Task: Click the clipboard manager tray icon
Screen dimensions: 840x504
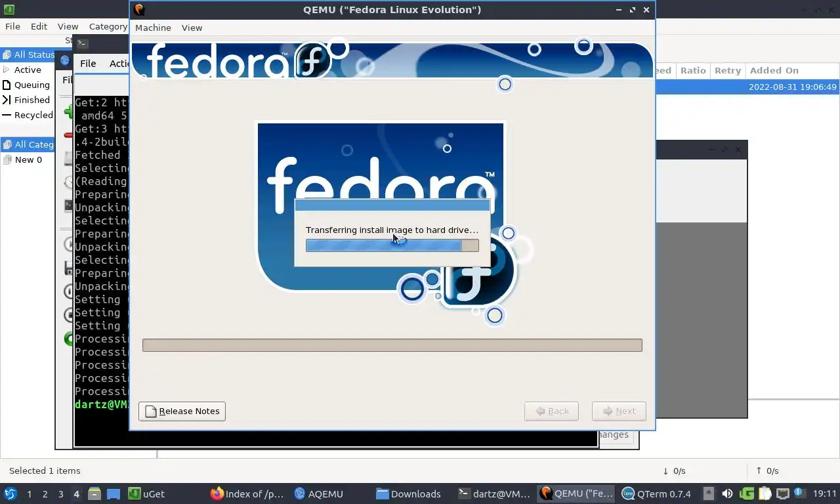Action: point(765,493)
